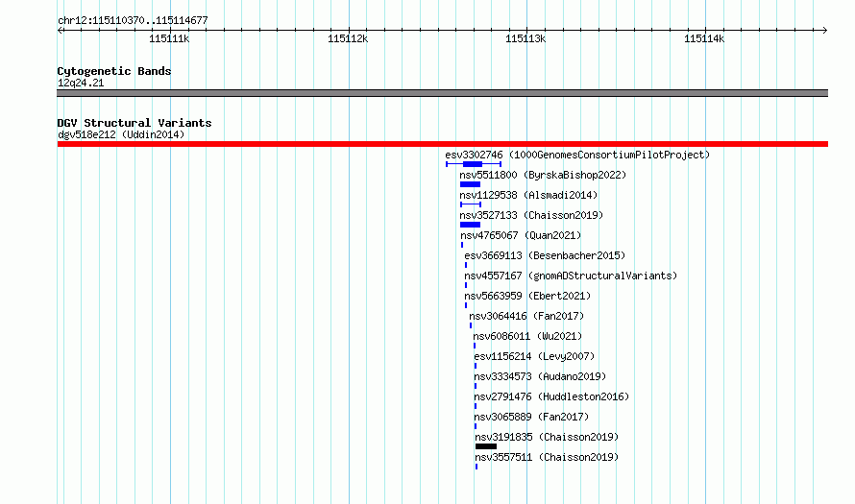The width and height of the screenshot is (855, 504).
Task: Open nsv3064416 (Fan2017) variant label
Action: 526,316
